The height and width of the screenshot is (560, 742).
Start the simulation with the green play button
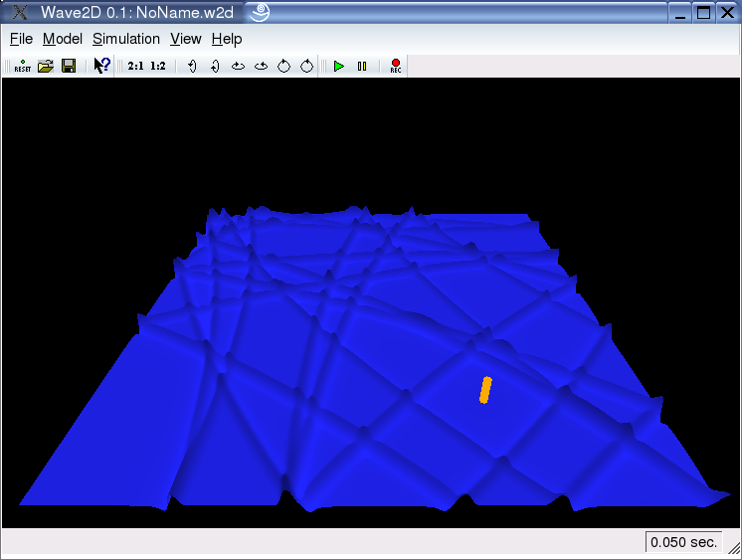pos(339,67)
